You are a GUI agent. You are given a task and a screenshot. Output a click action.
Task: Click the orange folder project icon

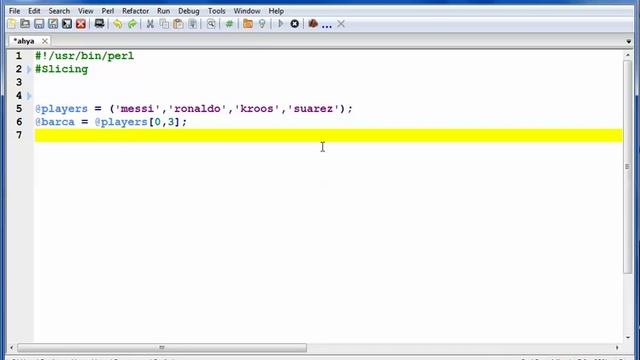[x=248, y=24]
